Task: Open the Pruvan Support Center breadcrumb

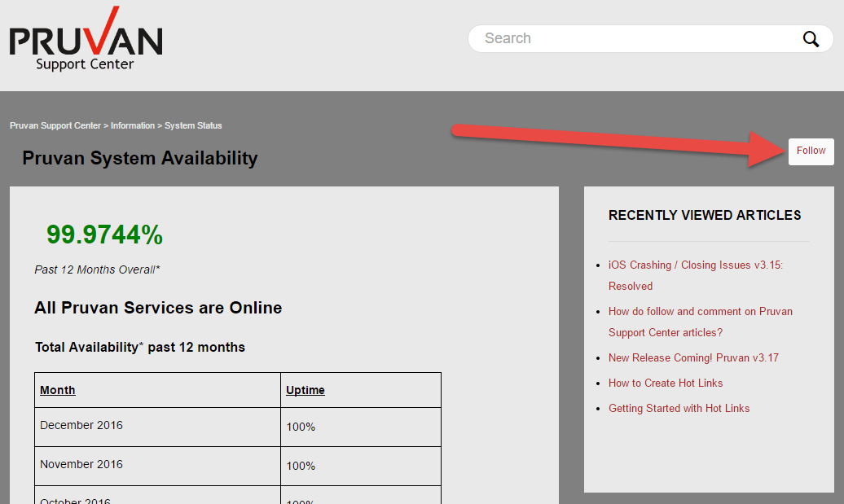Action: tap(55, 125)
